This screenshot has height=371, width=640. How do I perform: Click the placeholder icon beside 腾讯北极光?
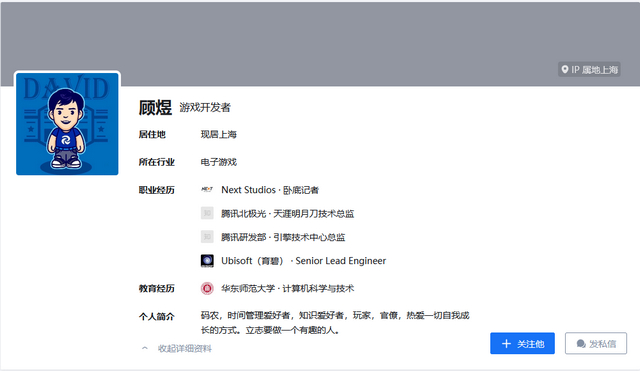(207, 213)
